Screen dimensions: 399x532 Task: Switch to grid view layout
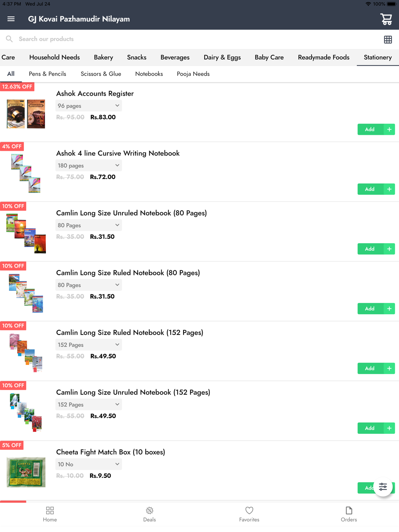pos(388,39)
